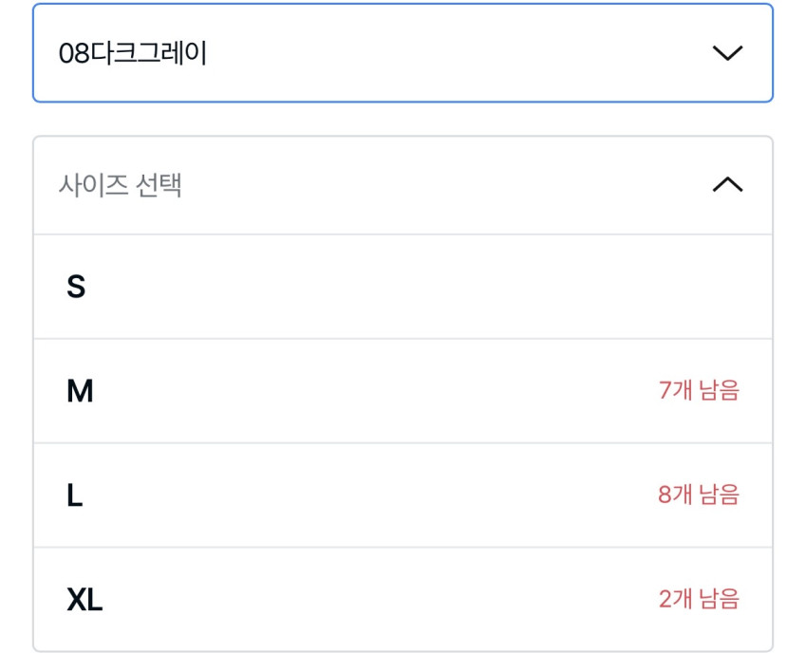Click the bold letter S
The width and height of the screenshot is (806, 672).
[x=76, y=287]
